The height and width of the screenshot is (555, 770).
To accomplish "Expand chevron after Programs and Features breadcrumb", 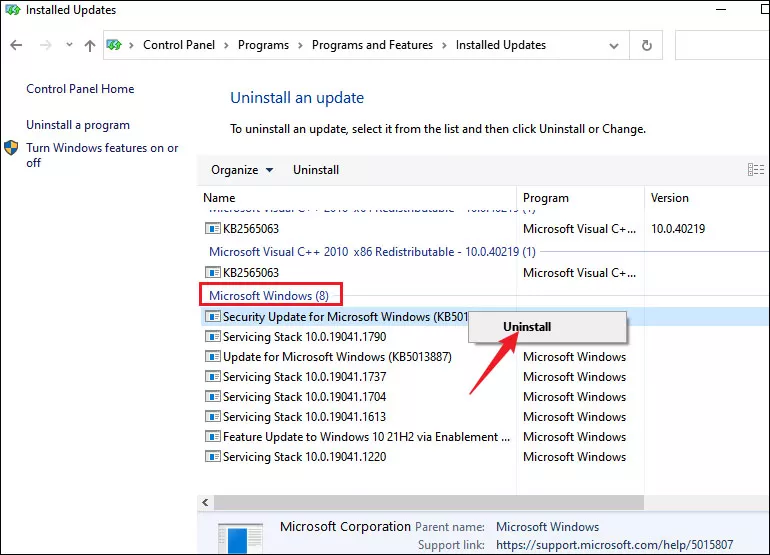I will 444,46.
